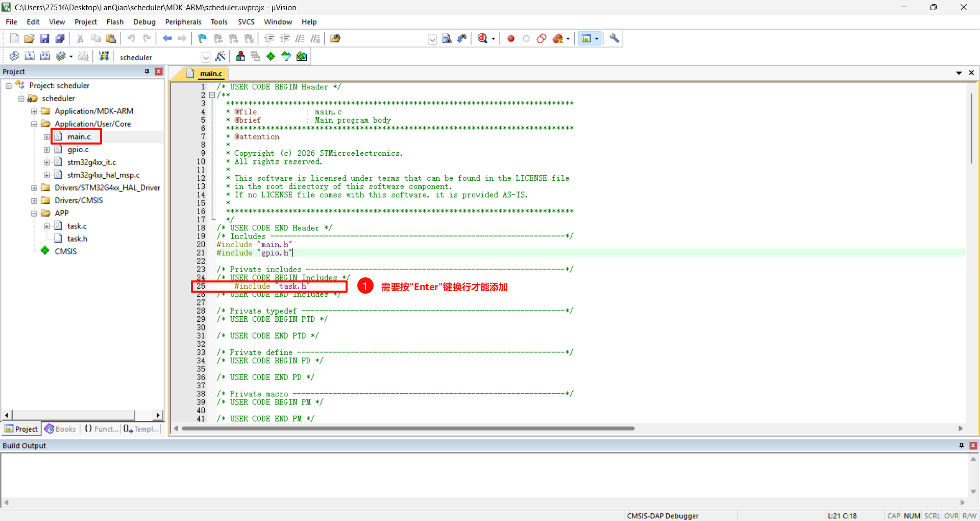
Task: Click the Select Software Packs icon
Action: (x=286, y=56)
